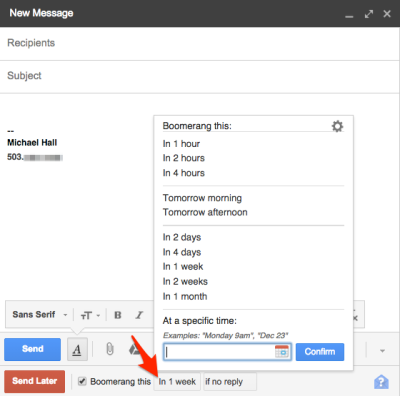Choose 'Tomorrow morning' option

pos(202,198)
